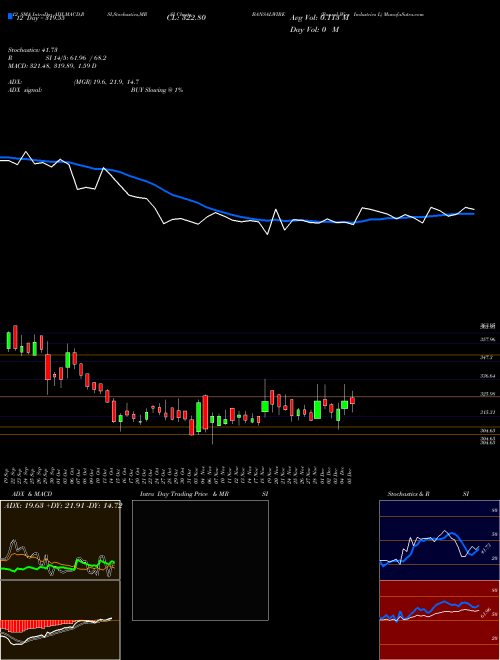The height and width of the screenshot is (660, 500).
Task: Click the '(MGR) 19.6, 21.9, 14.7' ADX values
Action: click(x=106, y=82)
